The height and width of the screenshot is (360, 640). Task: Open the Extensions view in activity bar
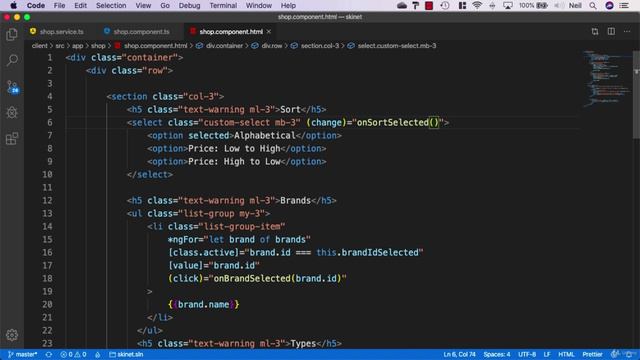12,139
